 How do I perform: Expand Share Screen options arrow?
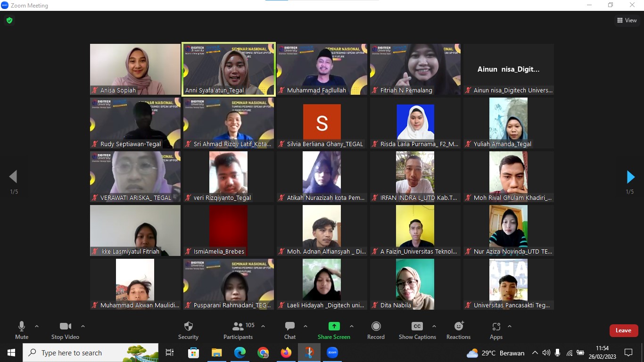tap(351, 326)
